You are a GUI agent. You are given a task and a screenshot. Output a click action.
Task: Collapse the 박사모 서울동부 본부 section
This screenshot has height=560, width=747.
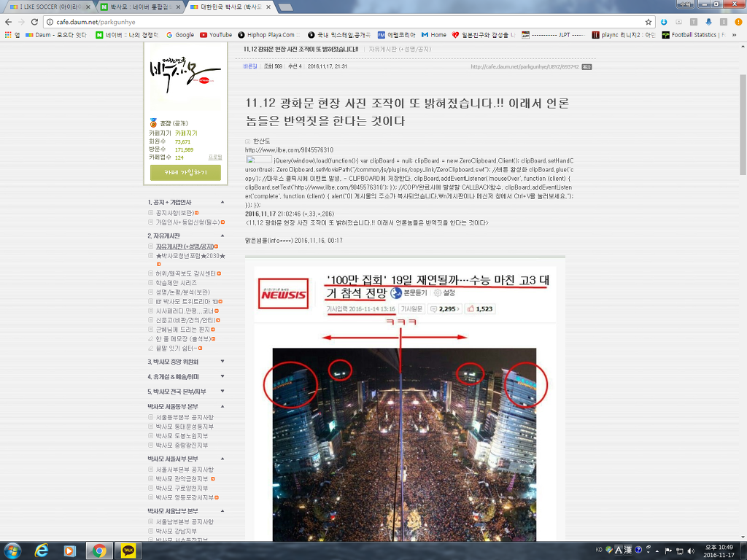tap(222, 406)
